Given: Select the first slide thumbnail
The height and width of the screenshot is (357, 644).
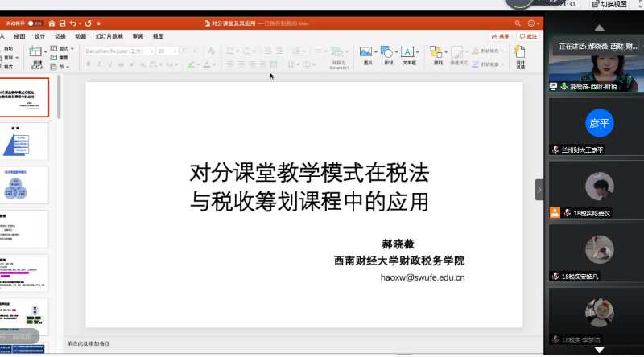Looking at the screenshot, I should tap(24, 97).
